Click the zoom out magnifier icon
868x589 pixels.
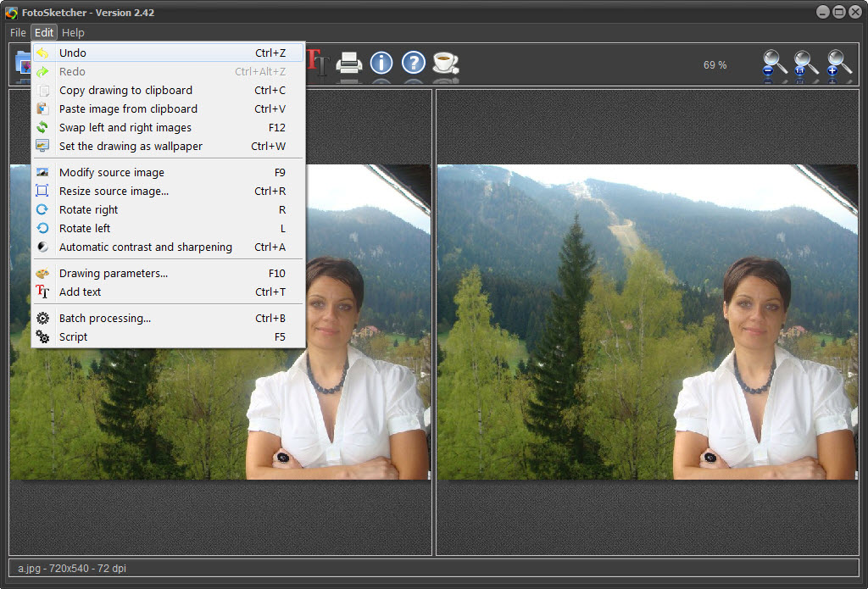click(x=774, y=64)
